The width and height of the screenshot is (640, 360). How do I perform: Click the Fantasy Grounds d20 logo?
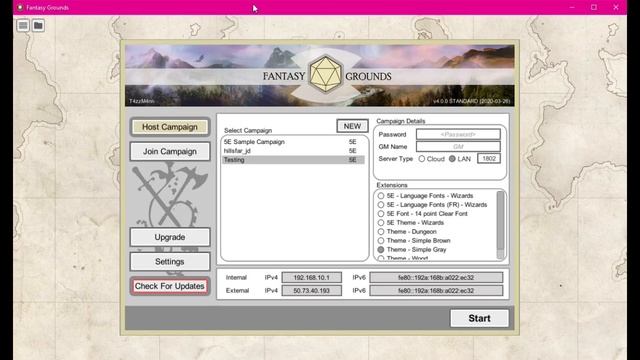click(x=325, y=74)
